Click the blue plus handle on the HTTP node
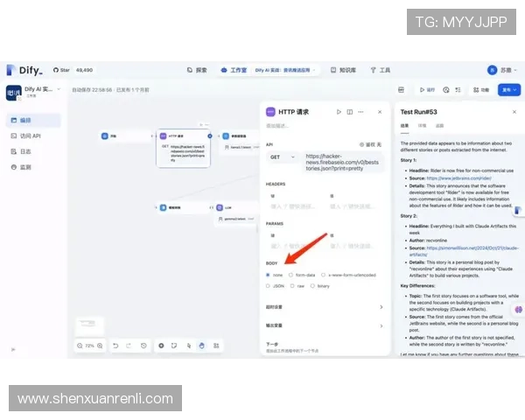Screen dimensions: 525x420 pos(210,136)
